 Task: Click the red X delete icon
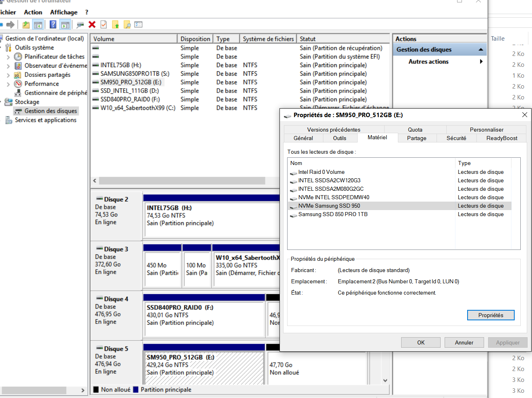[x=92, y=25]
